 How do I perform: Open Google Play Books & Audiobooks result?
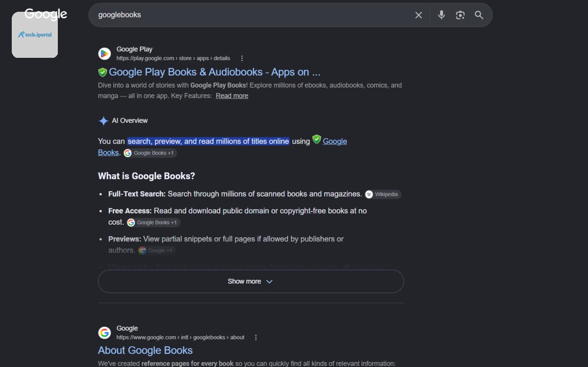point(215,72)
